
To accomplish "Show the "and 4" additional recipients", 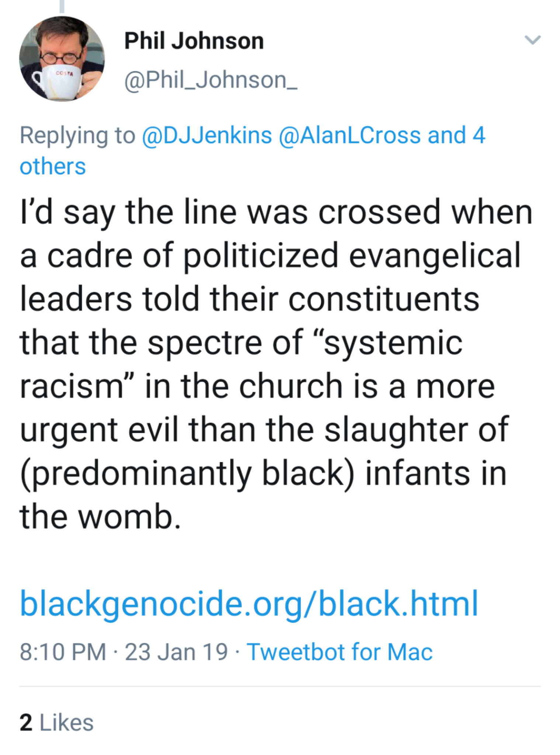I will point(456,135).
